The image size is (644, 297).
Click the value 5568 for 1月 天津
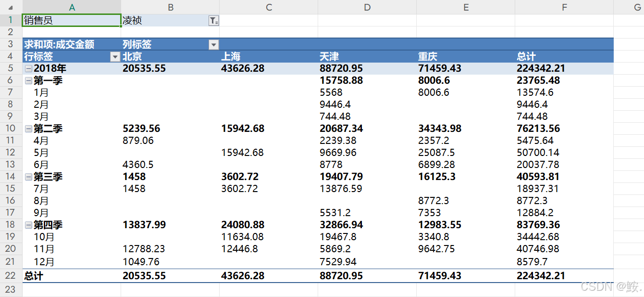coord(331,93)
